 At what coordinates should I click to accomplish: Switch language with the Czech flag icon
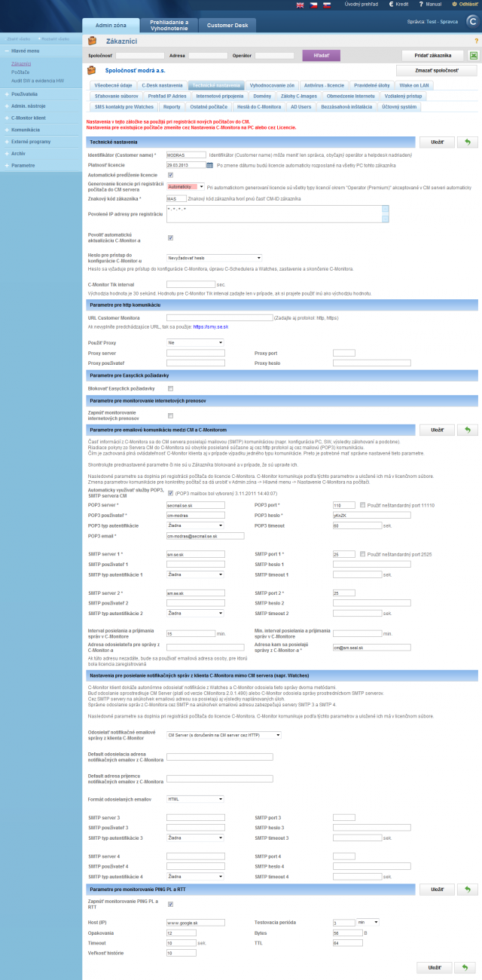coord(314,5)
